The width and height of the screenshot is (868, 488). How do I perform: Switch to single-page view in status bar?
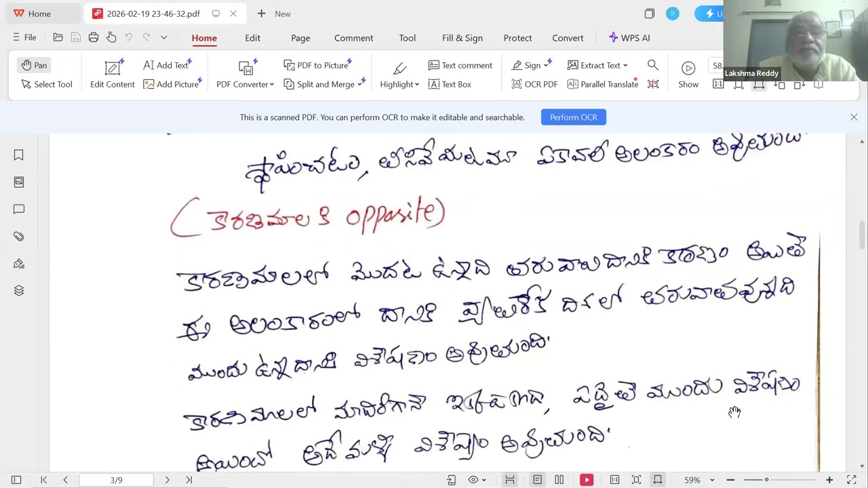click(x=537, y=480)
